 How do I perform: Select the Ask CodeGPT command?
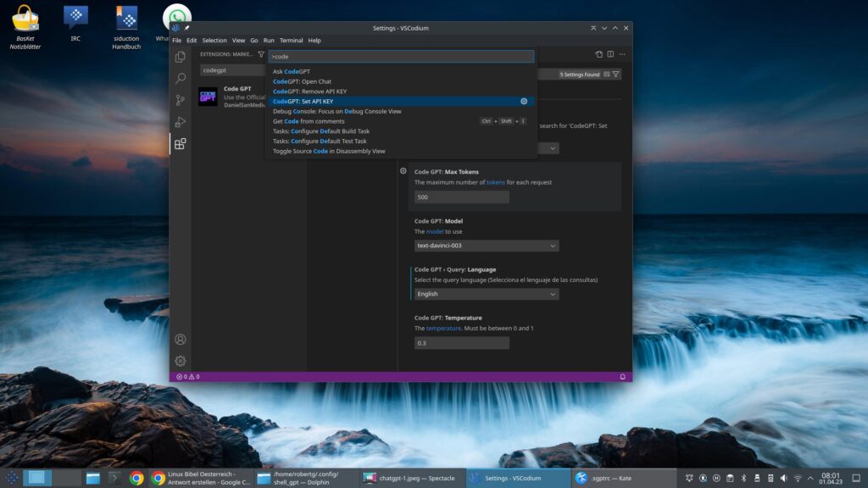tap(401, 71)
